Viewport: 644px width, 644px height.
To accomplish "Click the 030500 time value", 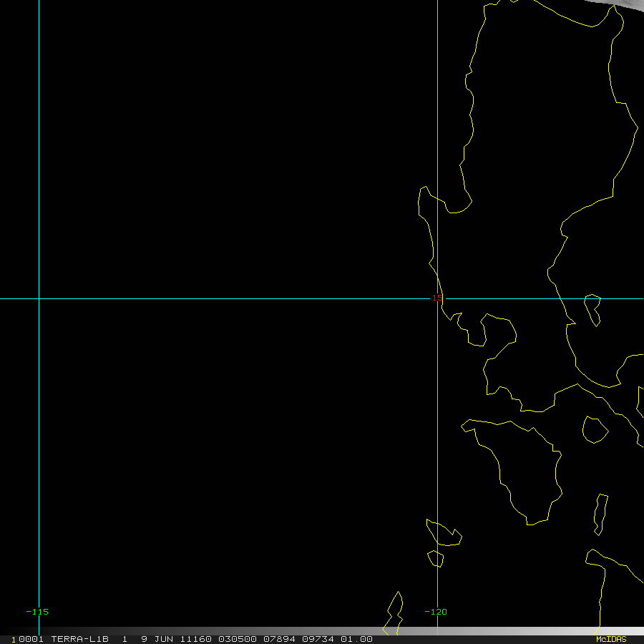I will [235, 639].
